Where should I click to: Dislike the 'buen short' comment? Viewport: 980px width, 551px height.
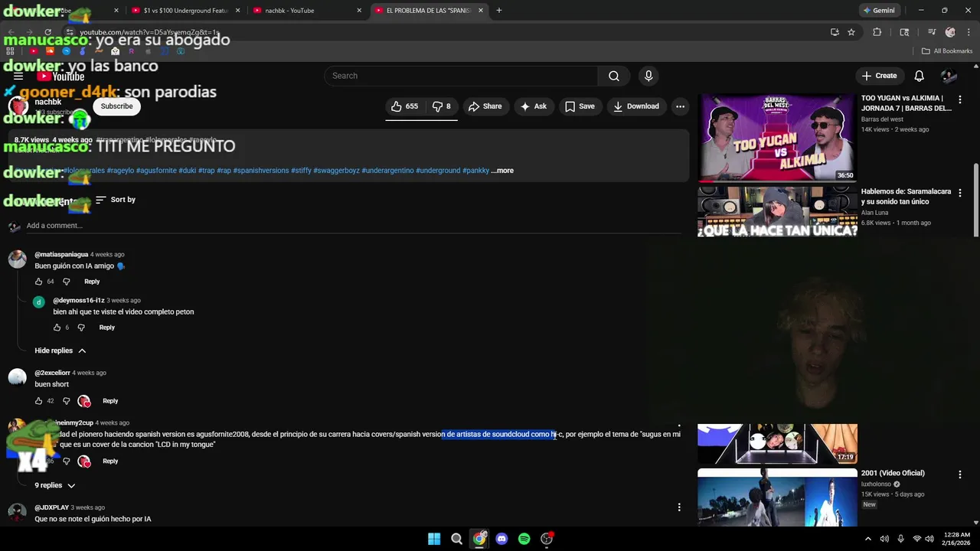[66, 401]
